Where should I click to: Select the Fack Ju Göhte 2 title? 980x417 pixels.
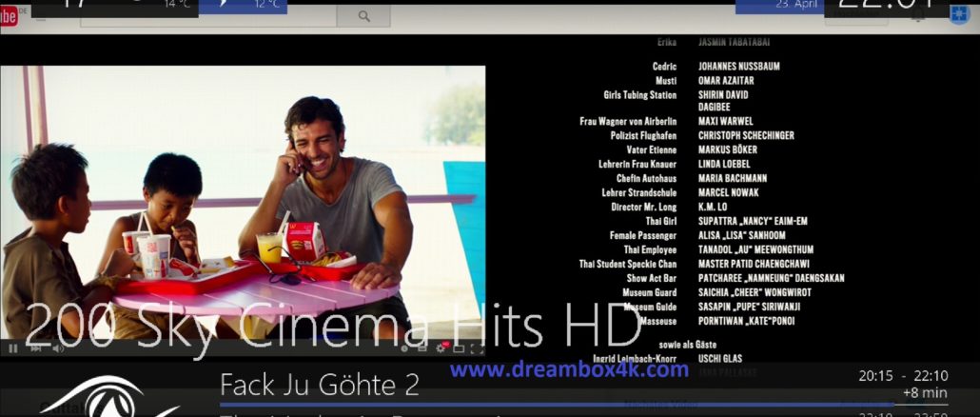click(320, 385)
